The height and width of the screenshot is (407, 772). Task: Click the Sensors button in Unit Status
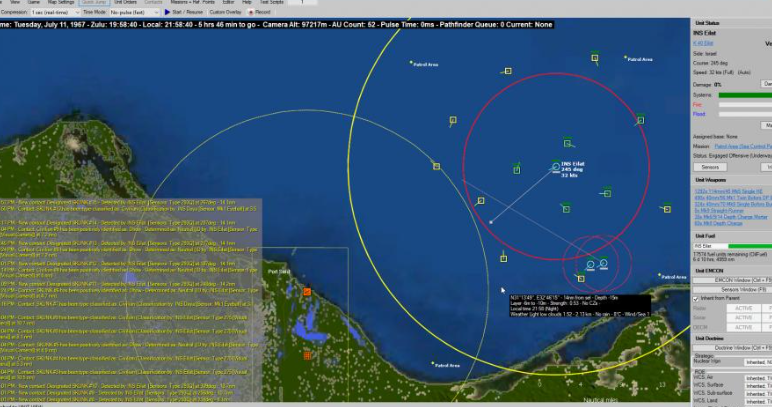710,167
